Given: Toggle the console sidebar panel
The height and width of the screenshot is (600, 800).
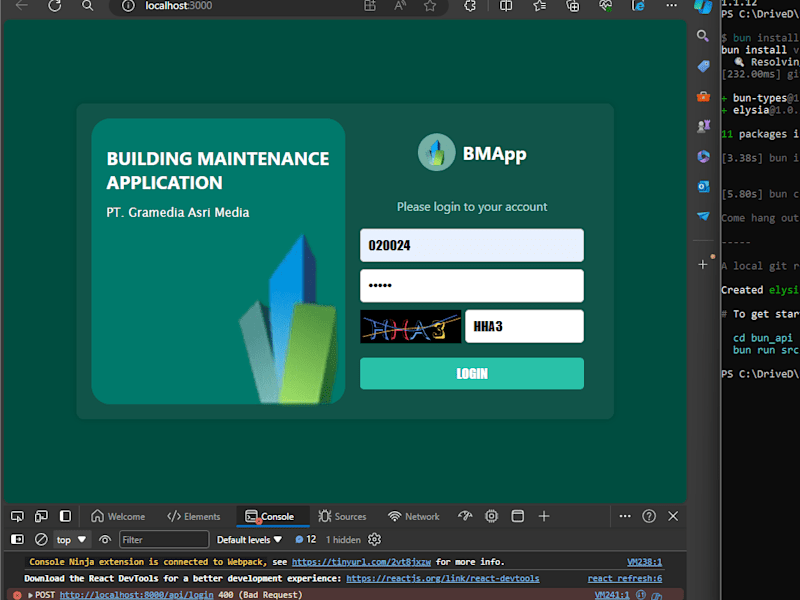Looking at the screenshot, I should 17,540.
